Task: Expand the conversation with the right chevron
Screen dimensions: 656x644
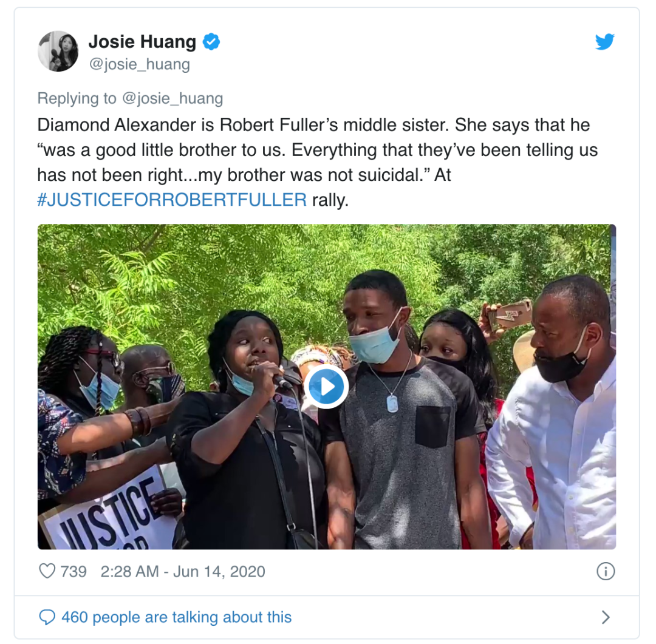Action: tap(605, 617)
